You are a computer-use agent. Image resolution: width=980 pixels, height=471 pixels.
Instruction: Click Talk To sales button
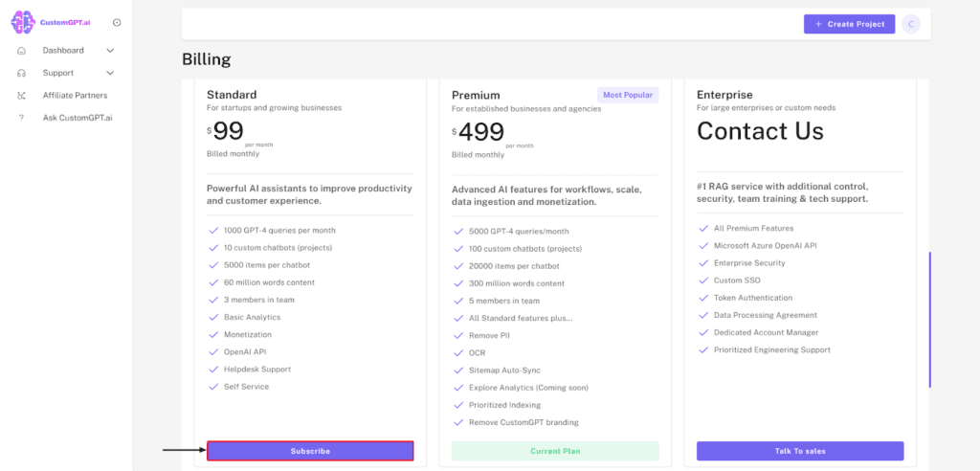point(800,451)
